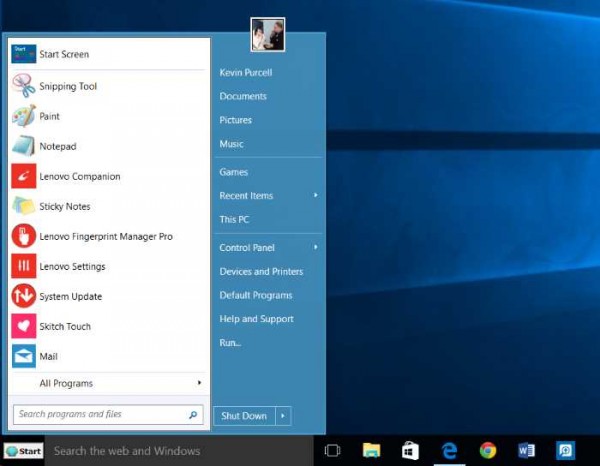The height and width of the screenshot is (466, 600).
Task: Click the Start Screen label text
Action: (64, 54)
